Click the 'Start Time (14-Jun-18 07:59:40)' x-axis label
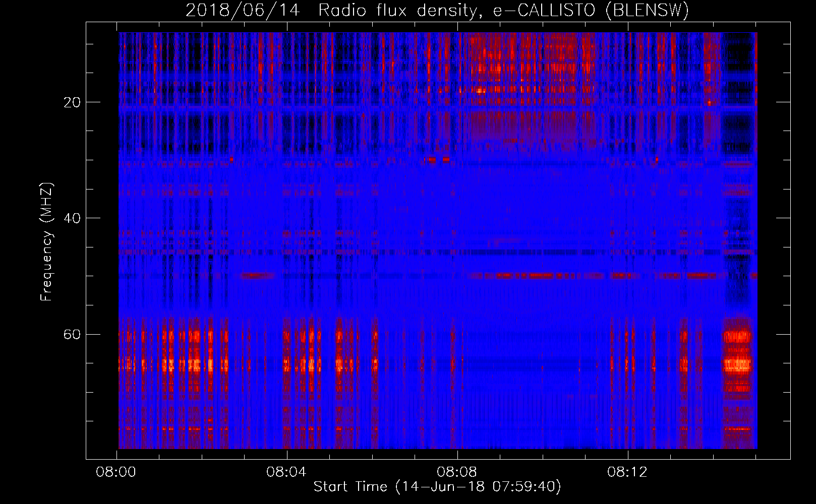 (437, 487)
